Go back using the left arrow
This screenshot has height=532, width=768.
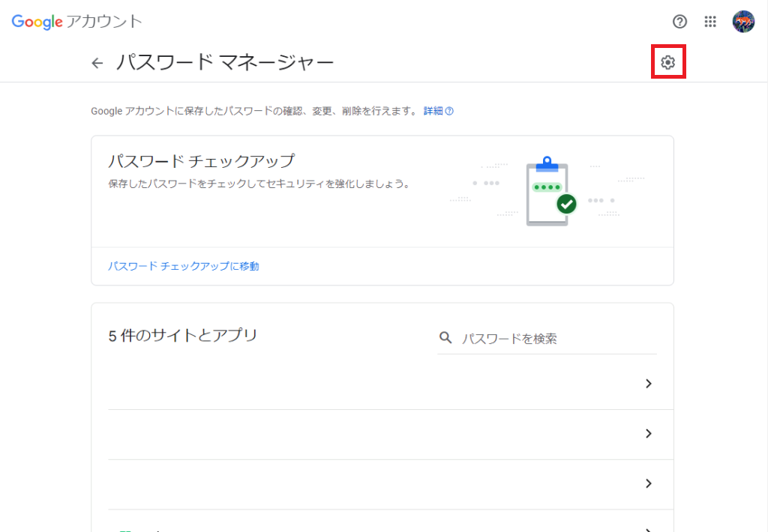click(97, 64)
